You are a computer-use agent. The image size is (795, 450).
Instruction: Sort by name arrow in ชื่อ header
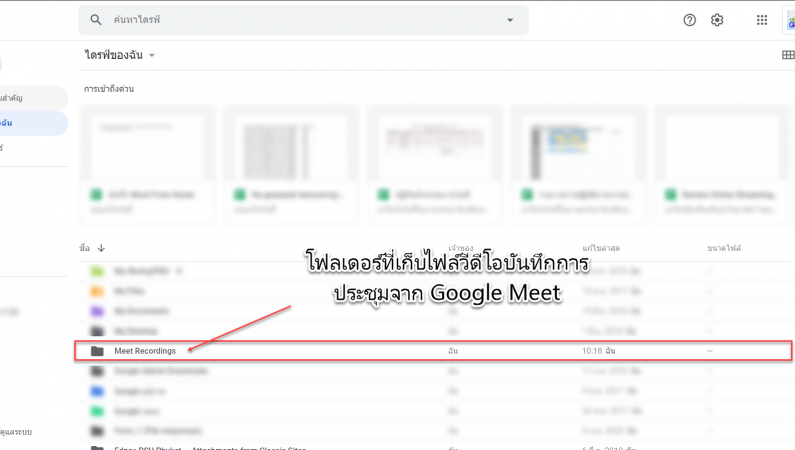point(101,248)
